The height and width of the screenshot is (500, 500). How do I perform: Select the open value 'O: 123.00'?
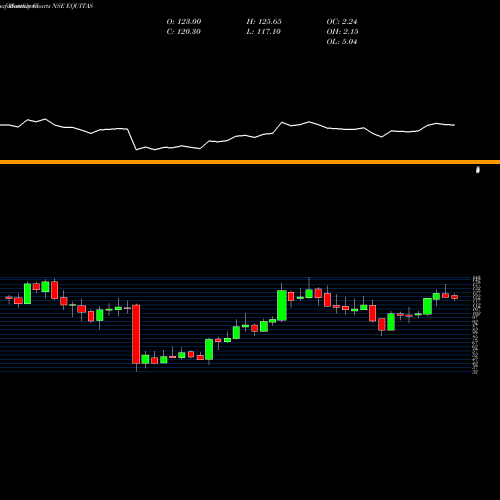pyautogui.click(x=184, y=21)
